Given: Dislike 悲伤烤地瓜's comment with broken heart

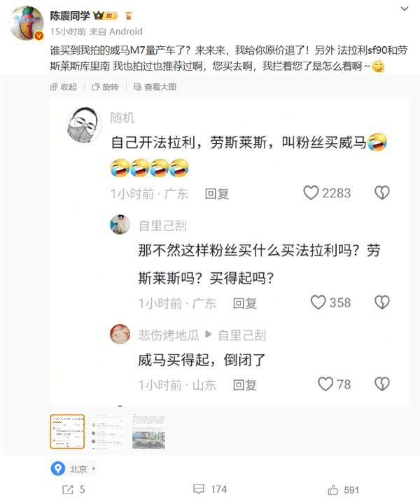Looking at the screenshot, I should 381,384.
